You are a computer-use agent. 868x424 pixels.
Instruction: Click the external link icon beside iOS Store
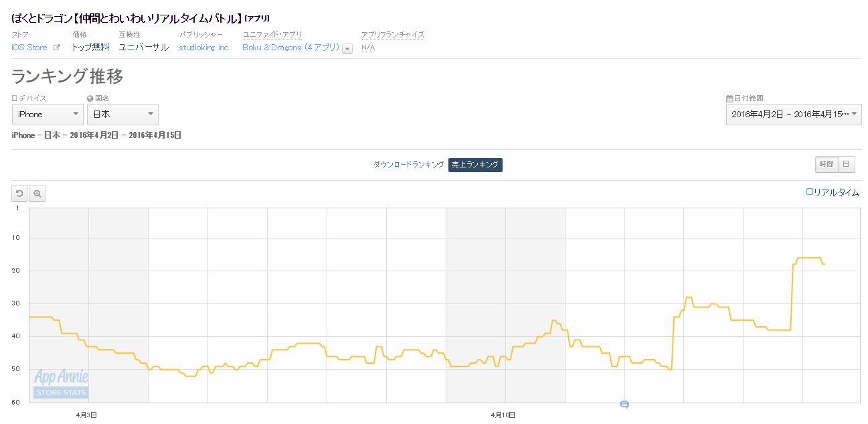tap(57, 48)
